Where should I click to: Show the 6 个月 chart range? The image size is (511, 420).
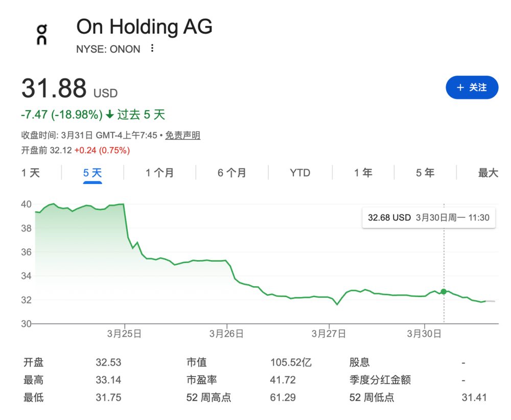(231, 173)
